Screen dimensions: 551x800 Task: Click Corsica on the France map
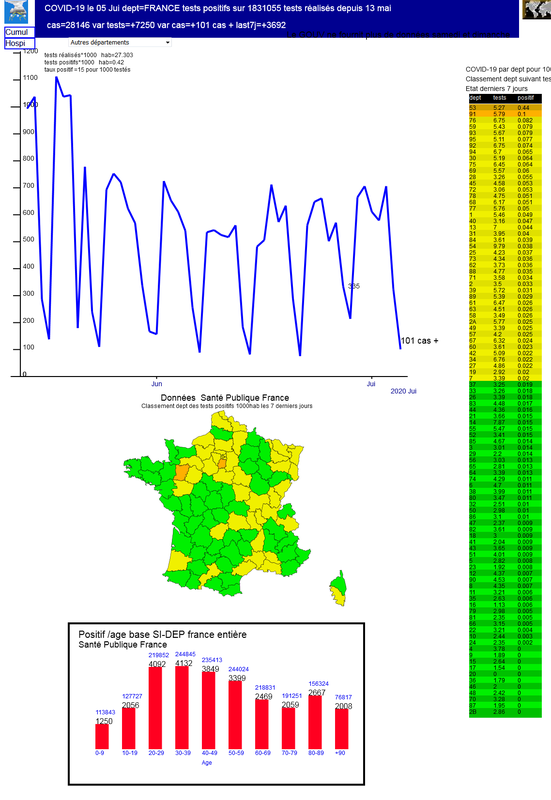pyautogui.click(x=338, y=588)
